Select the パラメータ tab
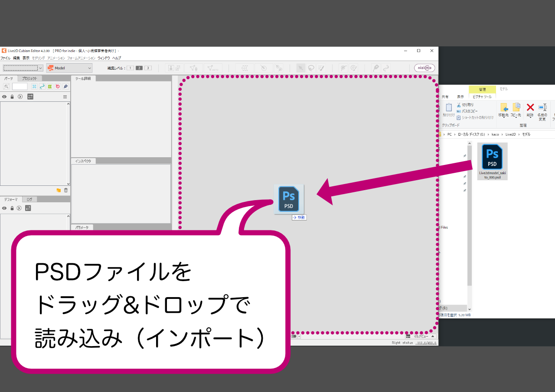Screen dimensions: 555x392 [82, 227]
